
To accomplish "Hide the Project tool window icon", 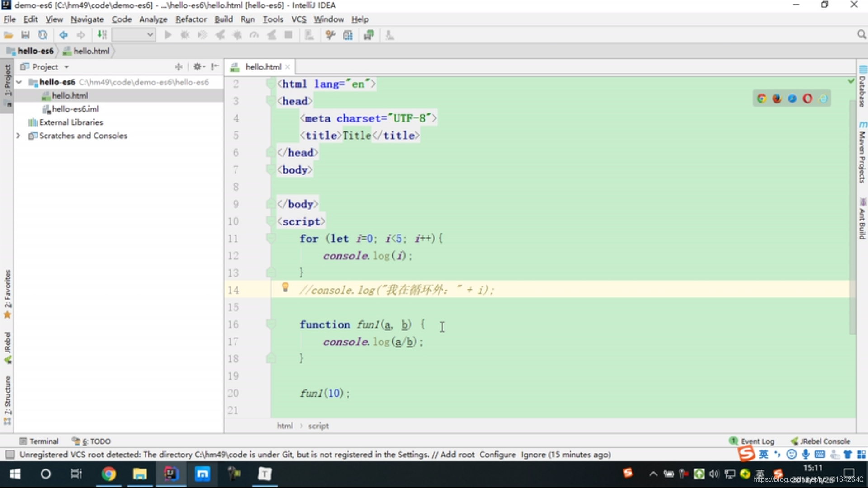I will [215, 67].
